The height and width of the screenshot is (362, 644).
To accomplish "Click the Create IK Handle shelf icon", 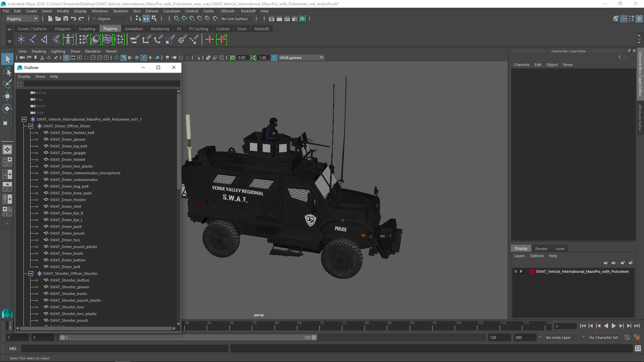I will (44, 40).
